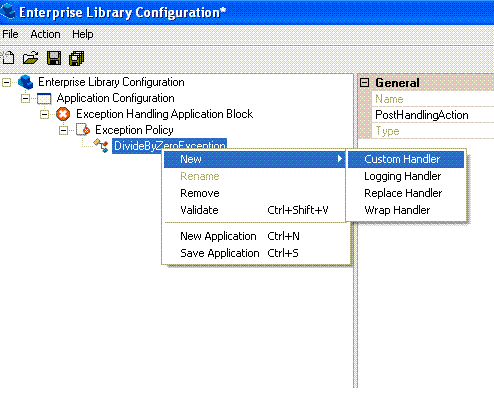Select Replace Handler in the submenu

pos(406,193)
